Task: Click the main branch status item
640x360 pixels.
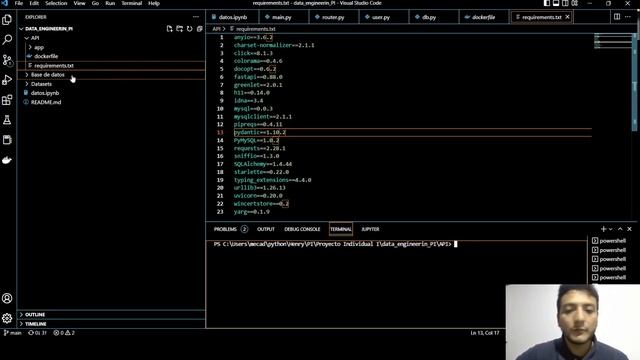Action: coord(13,333)
